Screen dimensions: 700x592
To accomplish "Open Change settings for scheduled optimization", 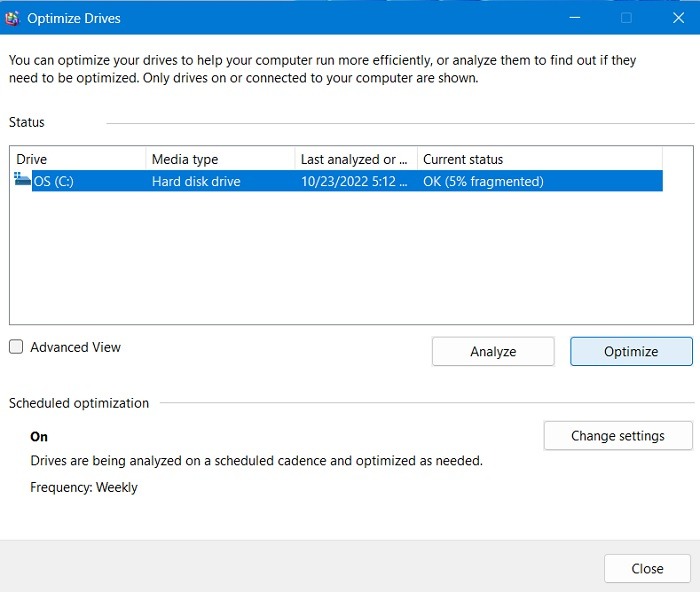I will 618,436.
